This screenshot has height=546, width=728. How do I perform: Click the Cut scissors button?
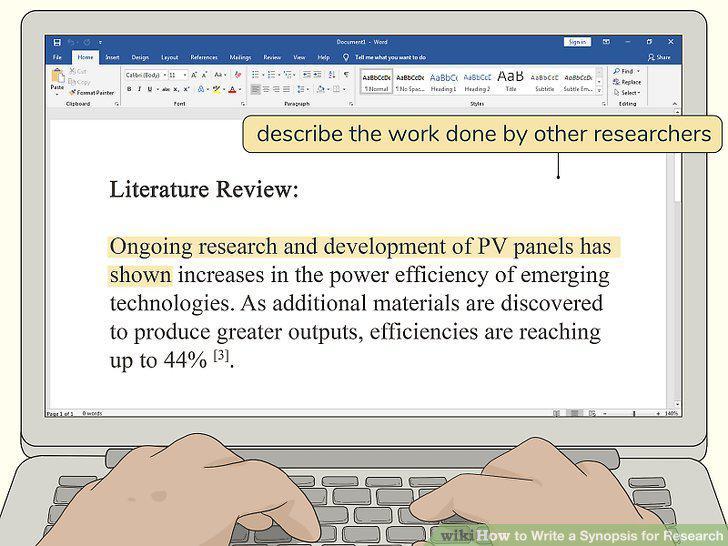coord(78,71)
